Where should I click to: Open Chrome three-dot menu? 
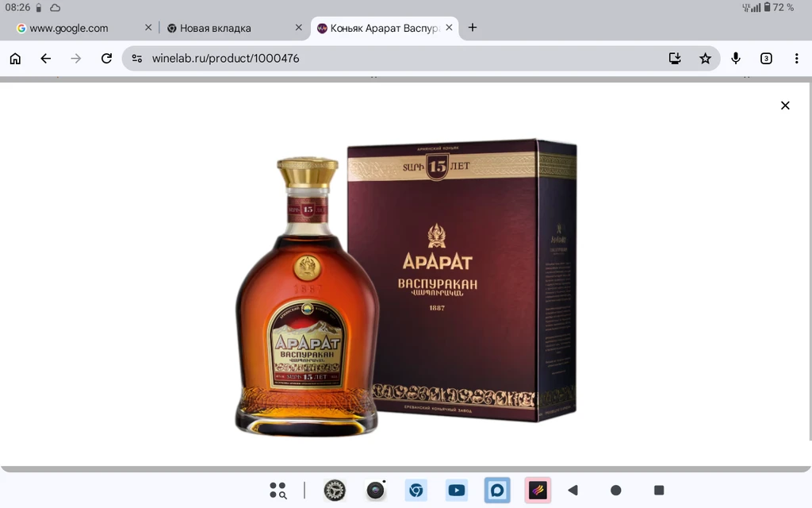pos(796,59)
